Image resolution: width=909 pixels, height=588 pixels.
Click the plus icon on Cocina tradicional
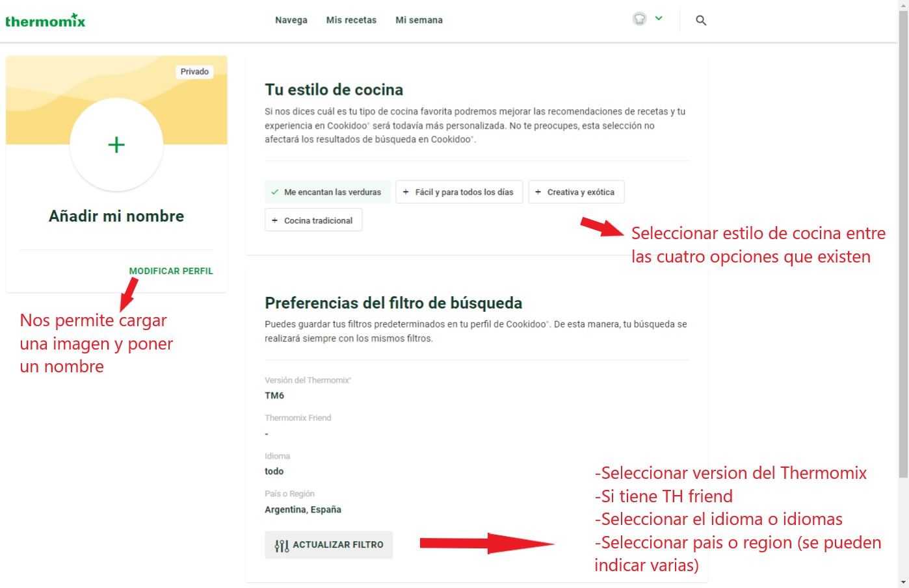[x=275, y=221]
